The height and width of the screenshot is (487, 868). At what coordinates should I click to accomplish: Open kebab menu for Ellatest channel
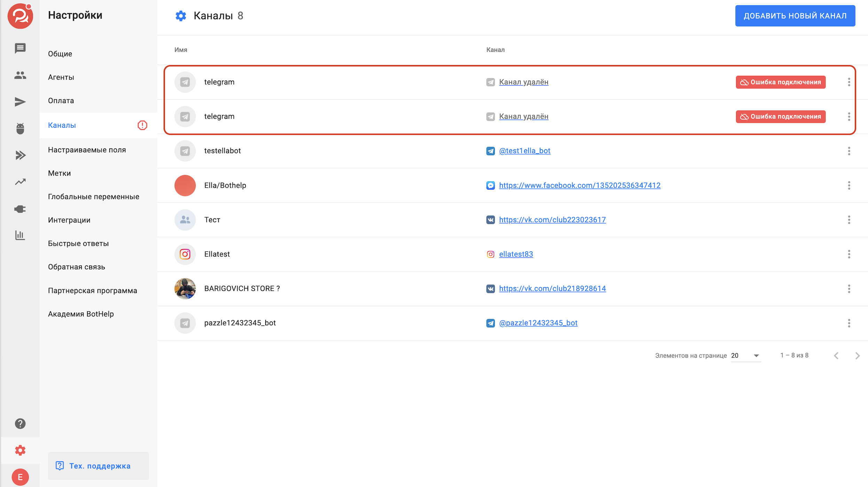[x=849, y=254]
